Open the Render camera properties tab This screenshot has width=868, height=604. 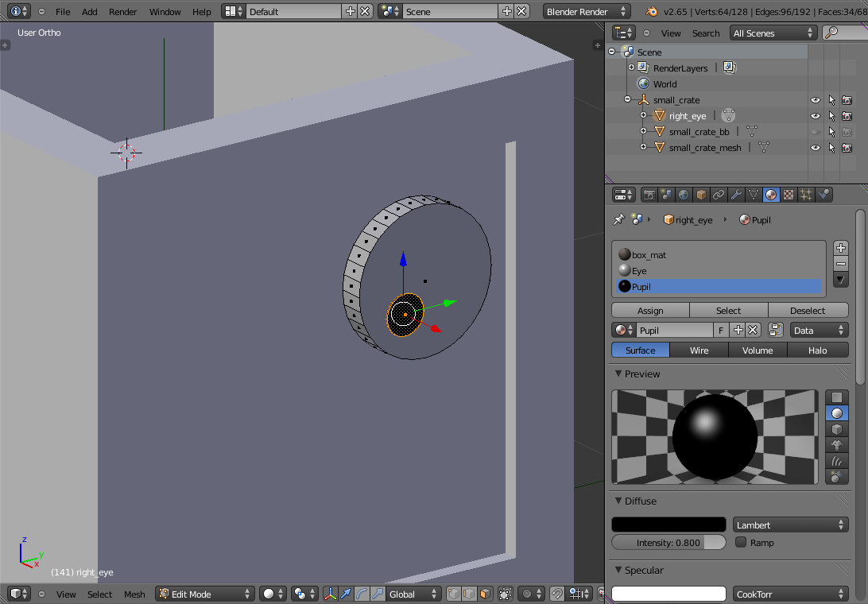(649, 195)
